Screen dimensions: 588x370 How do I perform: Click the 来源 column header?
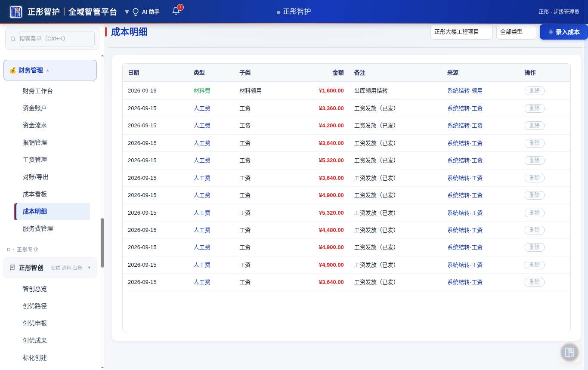pyautogui.click(x=453, y=73)
